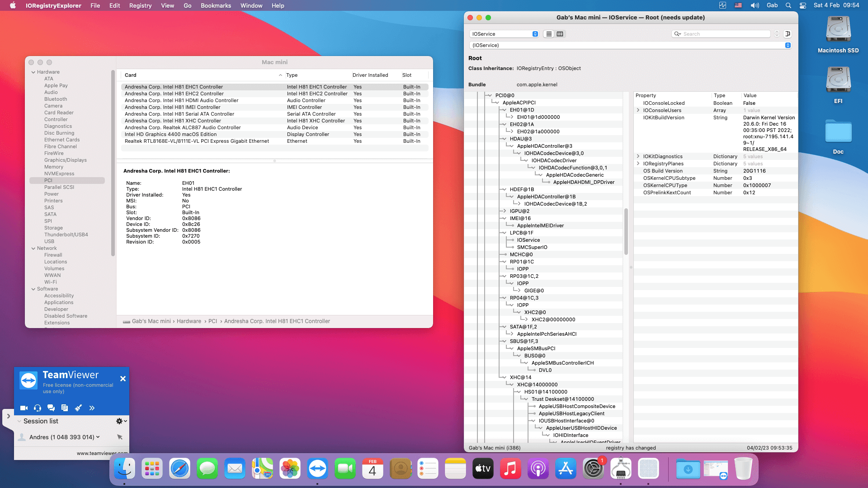Toggle the inspector sidebar button beside search
The image size is (868, 488).
(788, 34)
